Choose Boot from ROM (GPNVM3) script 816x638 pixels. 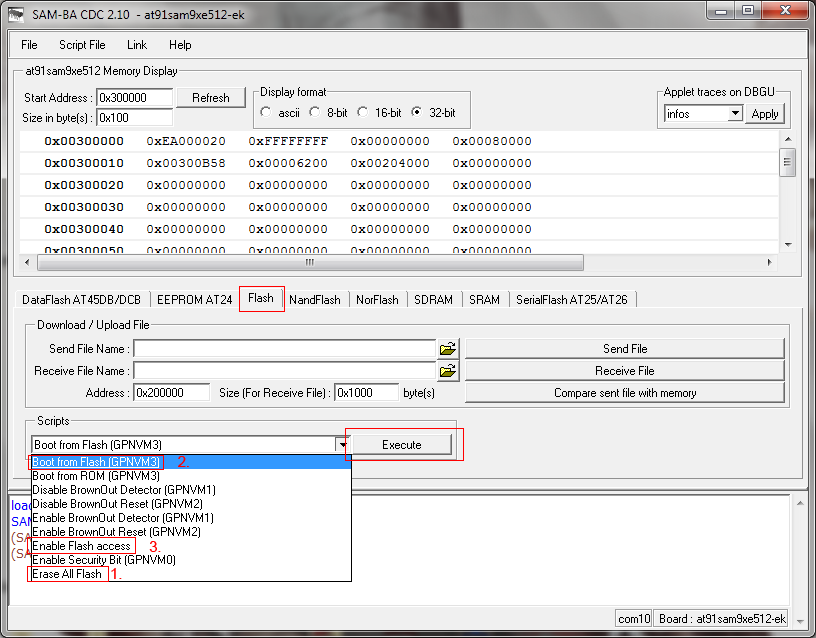191,476
